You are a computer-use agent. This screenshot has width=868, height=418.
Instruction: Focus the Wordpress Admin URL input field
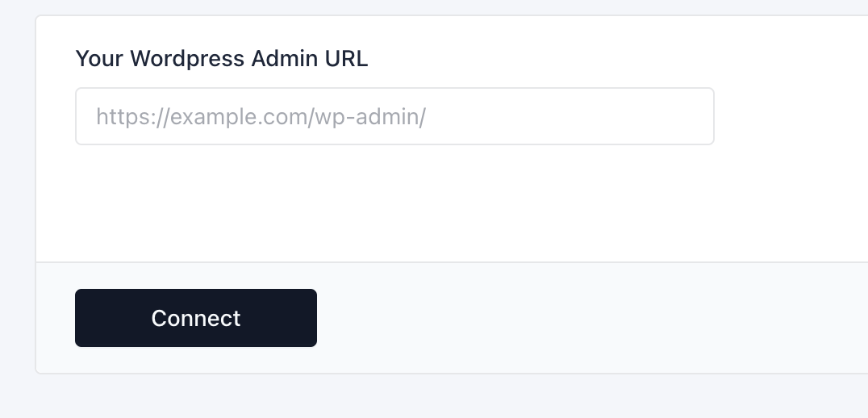[x=394, y=116]
